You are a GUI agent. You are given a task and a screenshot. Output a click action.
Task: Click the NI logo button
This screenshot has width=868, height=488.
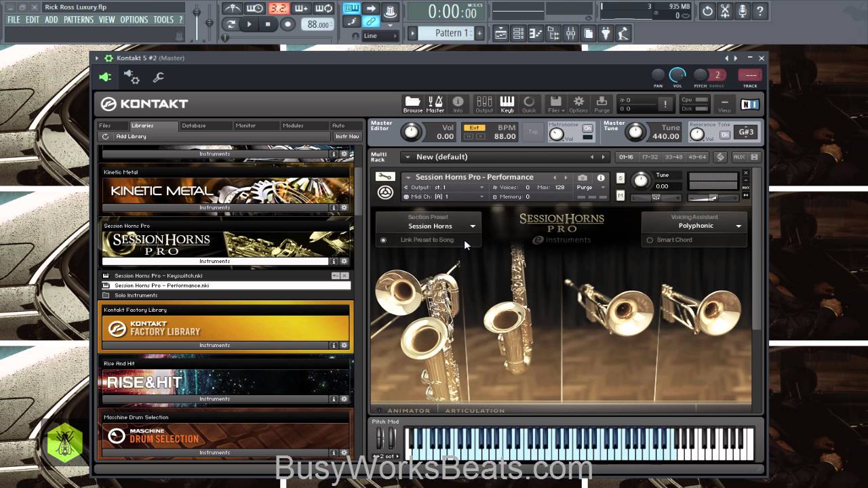(750, 104)
